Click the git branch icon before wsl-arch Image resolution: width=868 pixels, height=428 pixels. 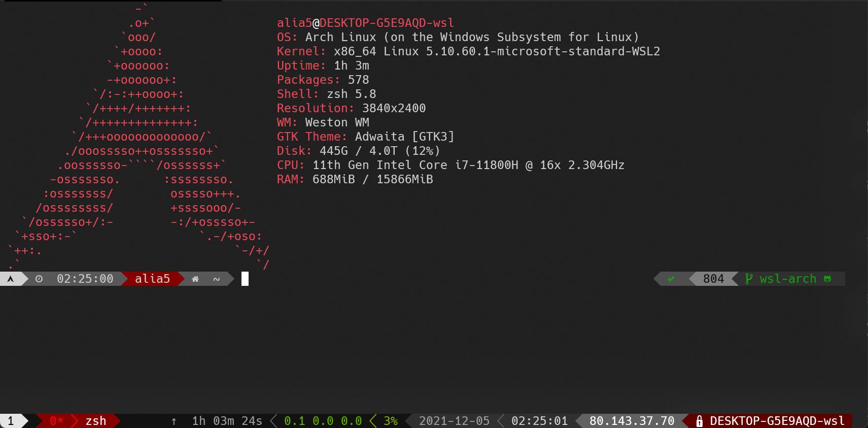click(749, 279)
